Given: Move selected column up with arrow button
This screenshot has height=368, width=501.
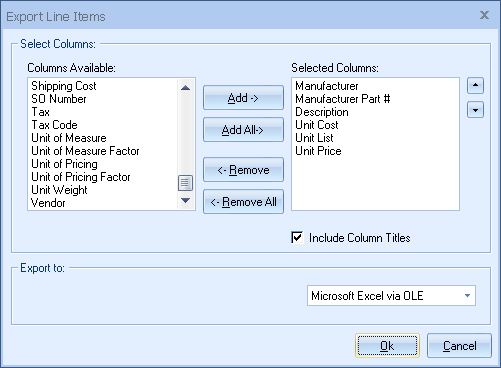Looking at the screenshot, I should coord(475,86).
